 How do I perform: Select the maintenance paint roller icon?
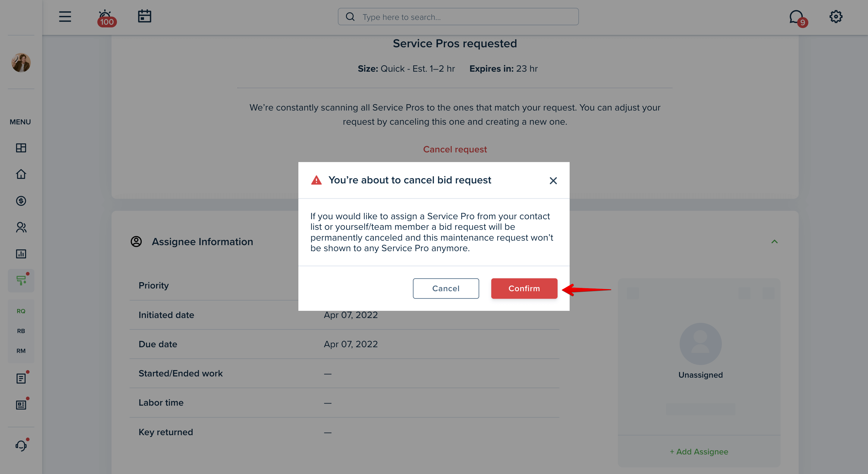(21, 280)
